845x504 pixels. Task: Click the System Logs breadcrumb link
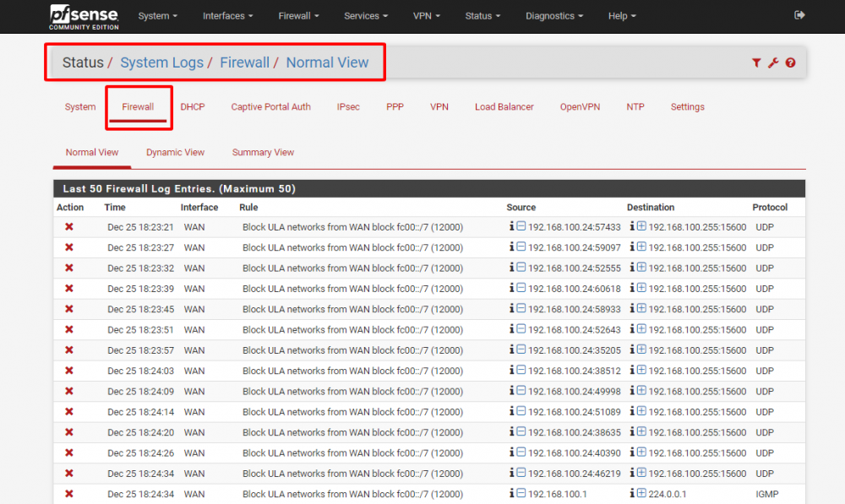(x=161, y=62)
